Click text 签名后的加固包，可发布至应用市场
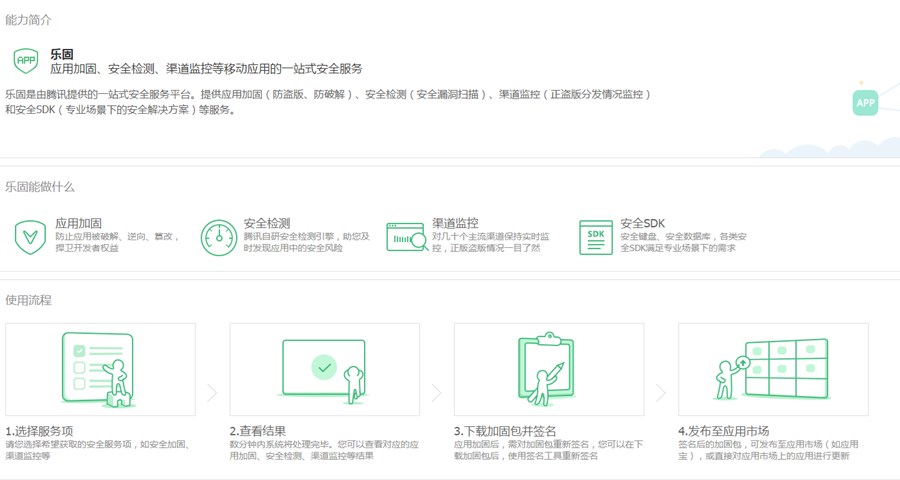900x480 pixels. point(769,450)
